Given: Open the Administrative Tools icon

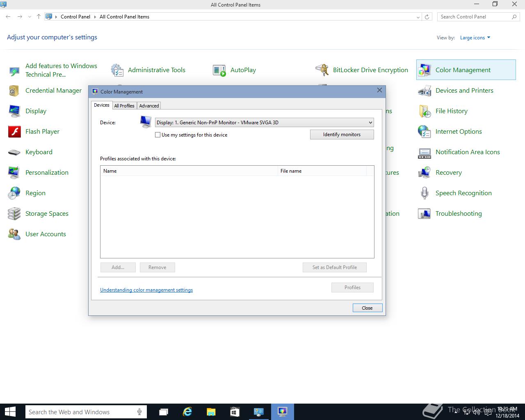Looking at the screenshot, I should [x=117, y=70].
